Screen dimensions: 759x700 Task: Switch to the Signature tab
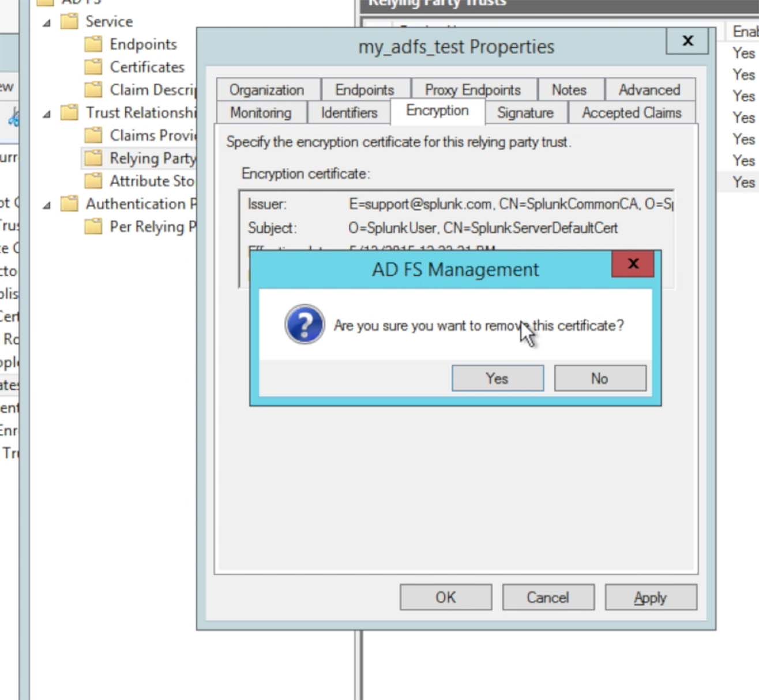click(525, 112)
